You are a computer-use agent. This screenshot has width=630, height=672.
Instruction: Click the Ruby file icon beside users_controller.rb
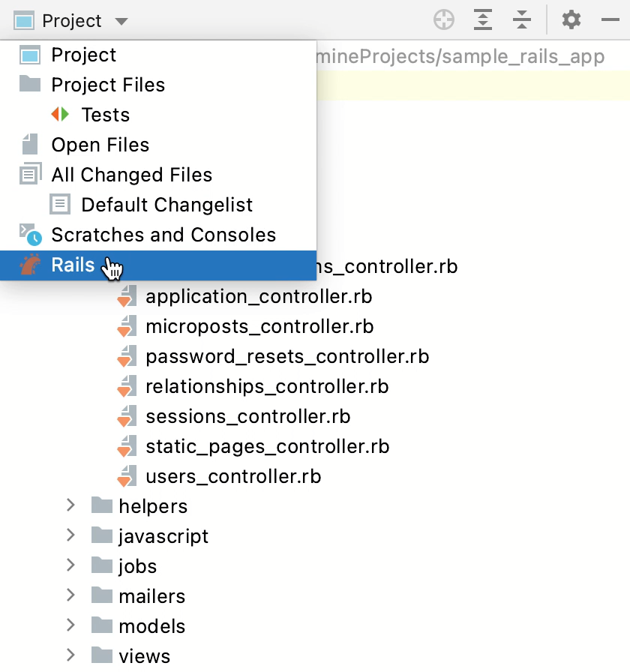point(126,476)
